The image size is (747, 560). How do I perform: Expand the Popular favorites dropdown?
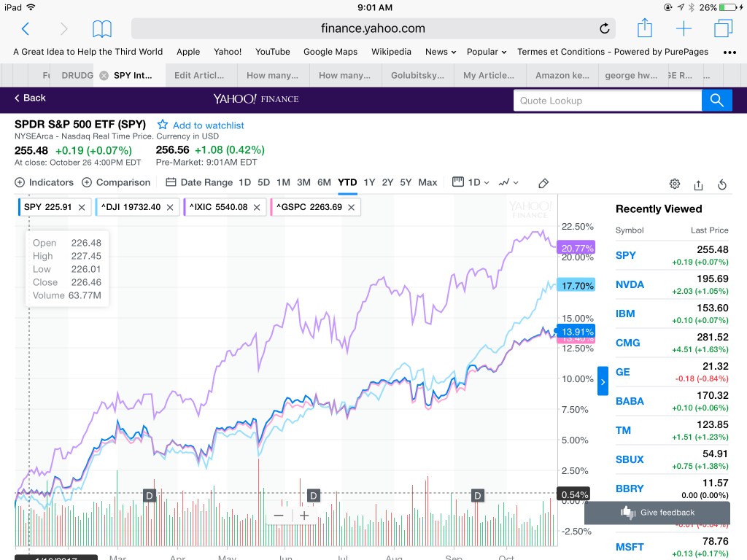[487, 52]
